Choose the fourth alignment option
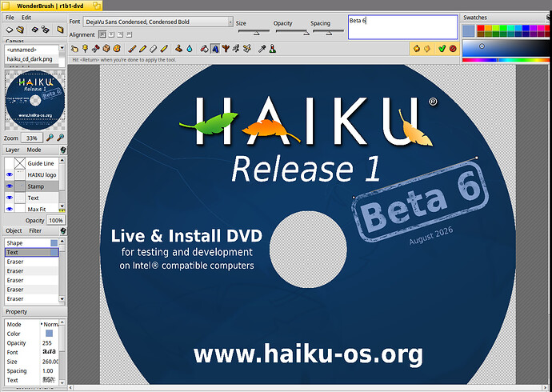Screen dimensions: 552x392 pos(129,34)
